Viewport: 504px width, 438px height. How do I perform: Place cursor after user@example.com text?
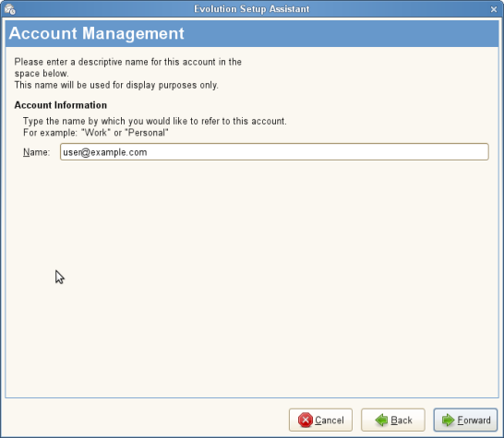tap(148, 152)
